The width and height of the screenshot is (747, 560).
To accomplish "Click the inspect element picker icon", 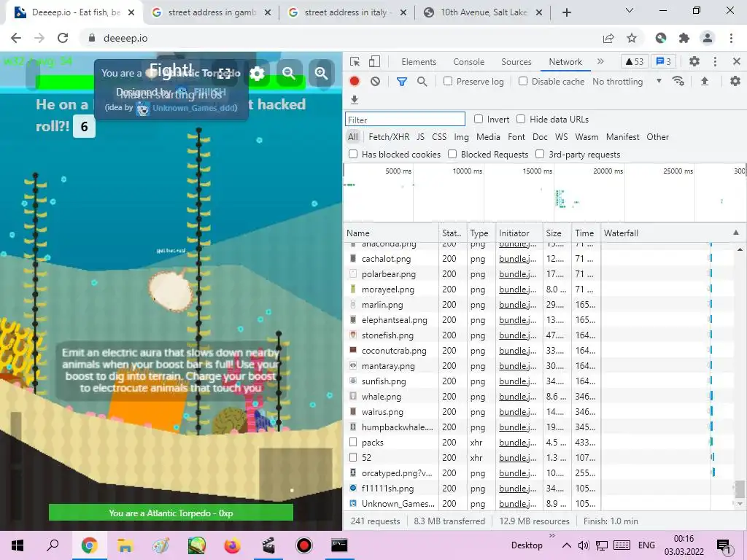I will [355, 61].
